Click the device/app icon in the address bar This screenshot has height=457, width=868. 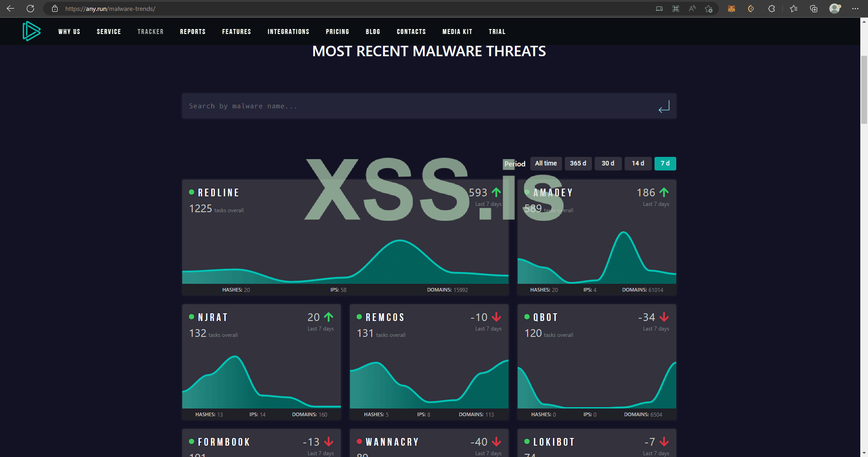pos(659,9)
